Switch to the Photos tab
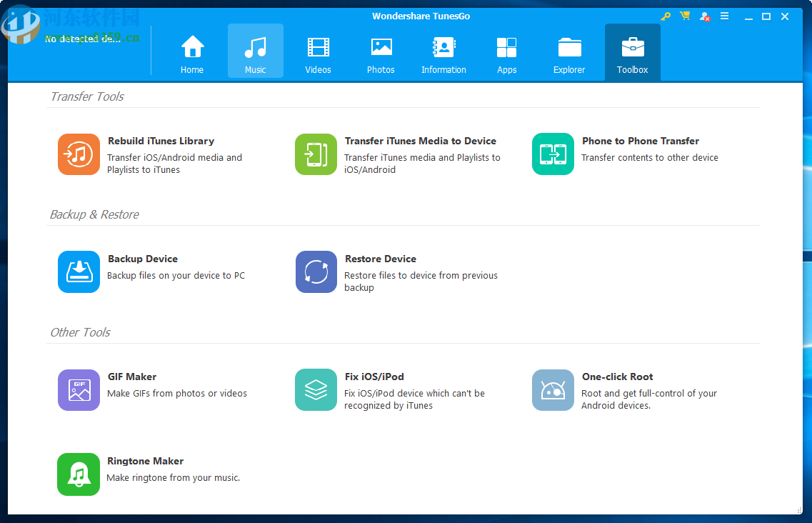Image resolution: width=812 pixels, height=523 pixels. pyautogui.click(x=381, y=54)
